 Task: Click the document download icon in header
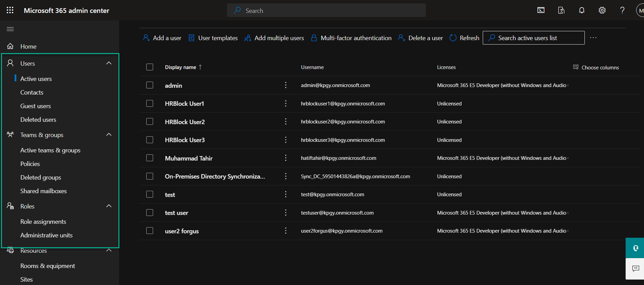point(561,10)
